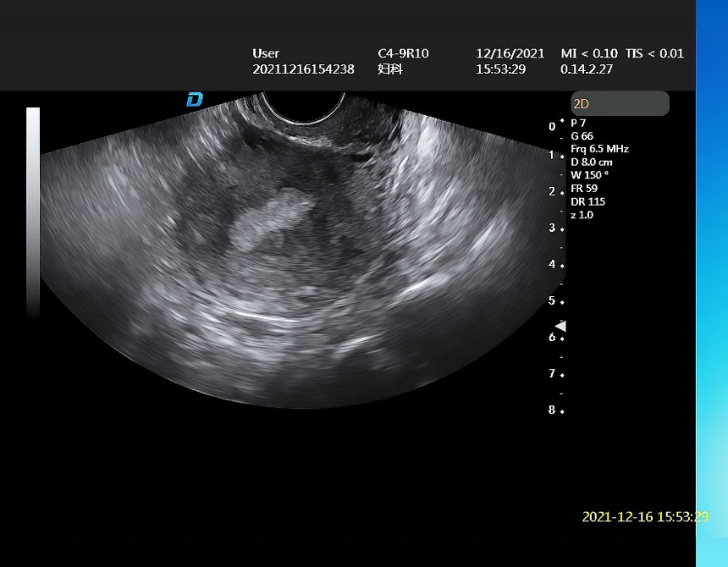Click the TIS < 0.01 indicator
The height and width of the screenshot is (567, 728).
[654, 53]
